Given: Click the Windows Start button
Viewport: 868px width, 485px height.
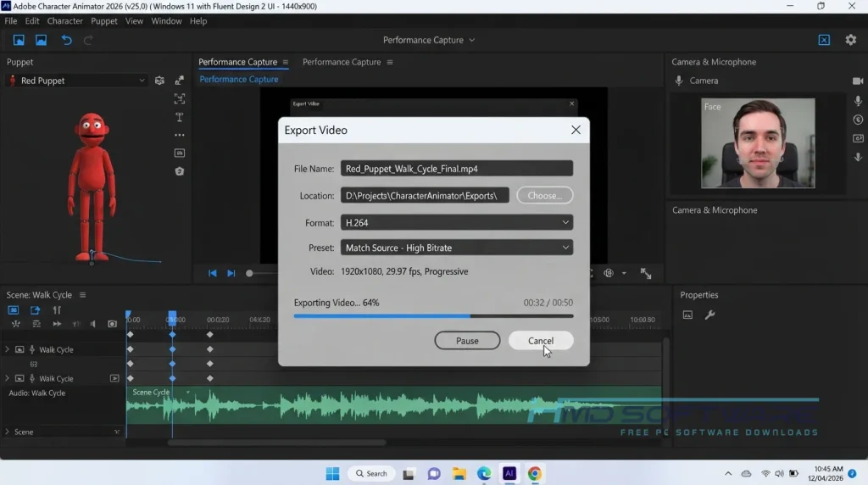Looking at the screenshot, I should (x=332, y=473).
